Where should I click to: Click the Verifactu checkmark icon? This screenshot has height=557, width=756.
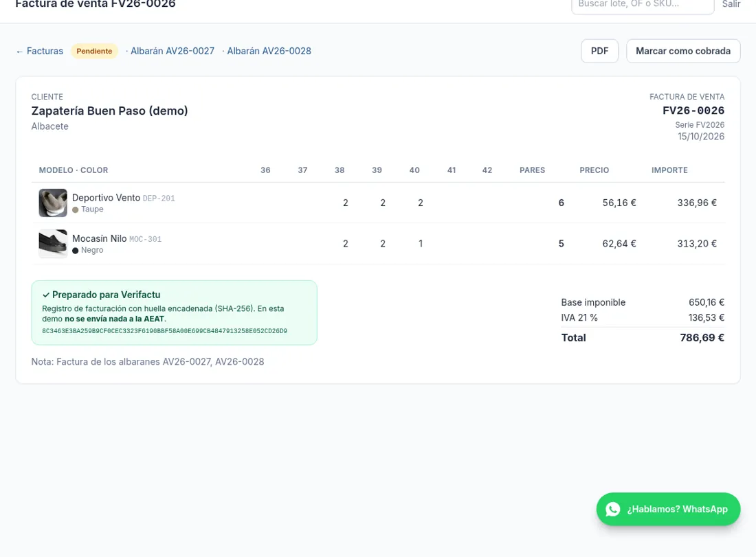point(46,295)
